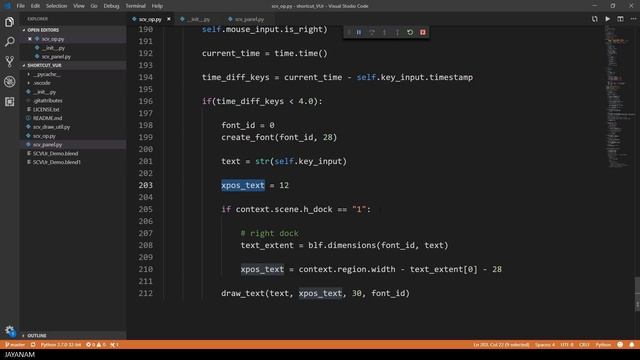Open the Debug menu
Screen dimensions: 640x360
coord(111,6)
